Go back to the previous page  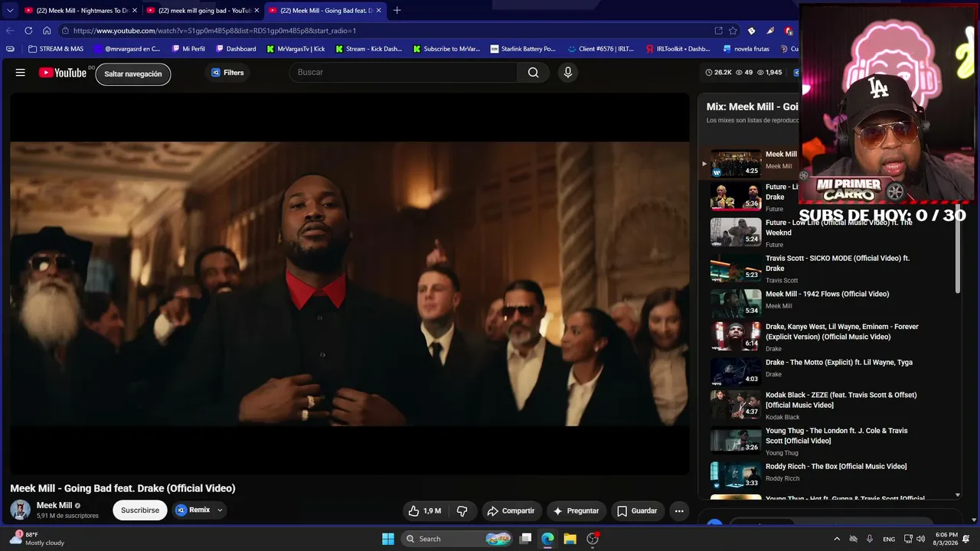click(x=10, y=31)
